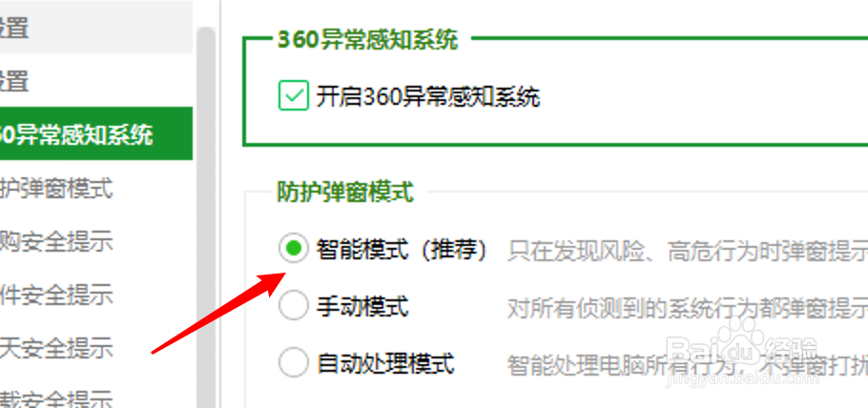Open the 360异常感知系统 sidebar item
The image size is (868, 408).
[96, 134]
